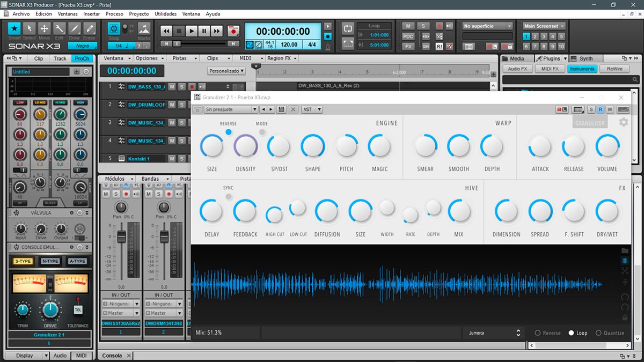
Task: Open the Archivo menu
Action: [x=21, y=14]
